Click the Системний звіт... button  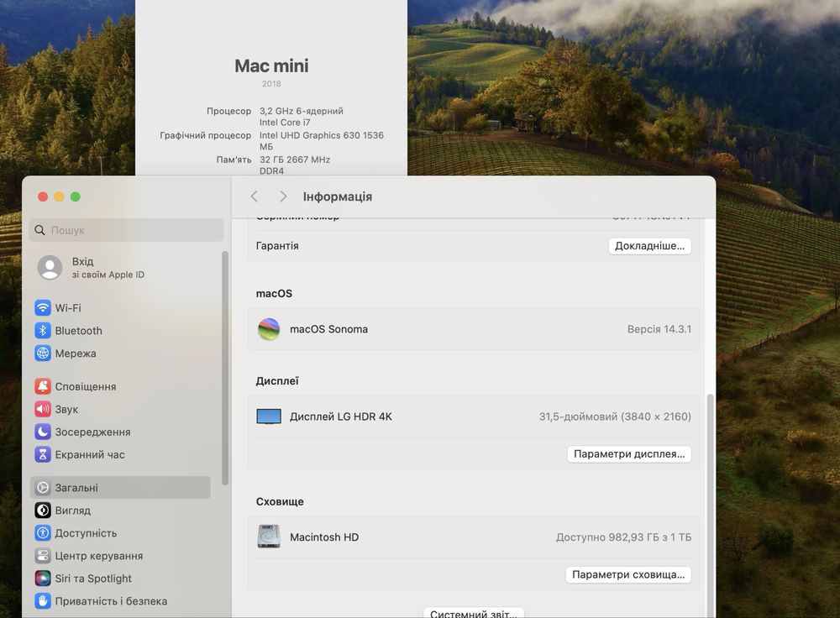[x=474, y=613]
